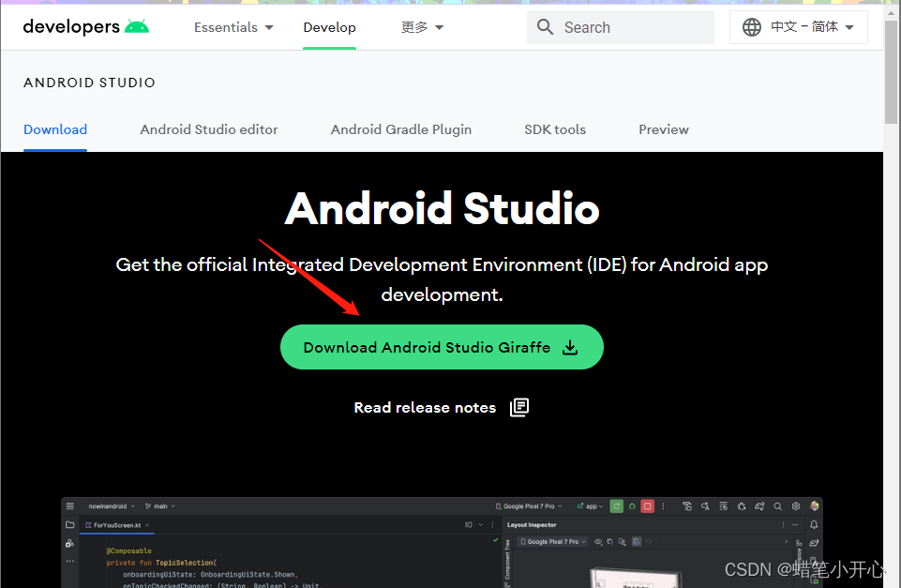Screen dimensions: 901x588
Task: Open the nowinandroid project dropdown in IDE preview
Action: [112, 506]
